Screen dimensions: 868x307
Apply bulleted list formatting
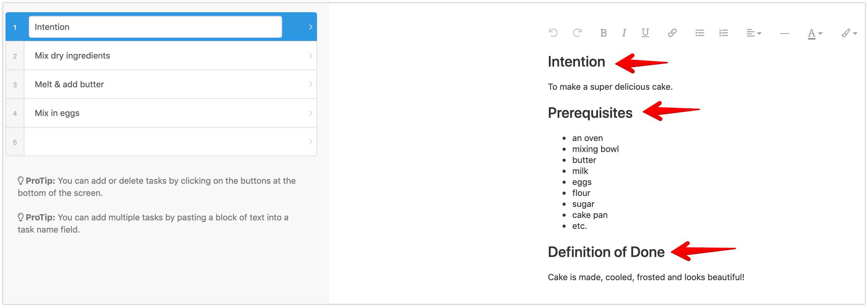click(x=699, y=33)
